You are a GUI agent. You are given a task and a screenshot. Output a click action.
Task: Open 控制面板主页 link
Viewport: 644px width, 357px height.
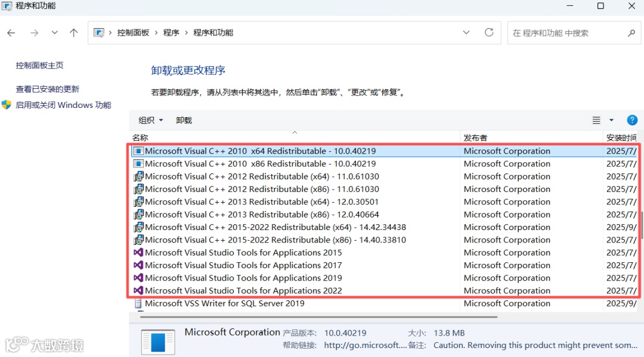coord(39,65)
